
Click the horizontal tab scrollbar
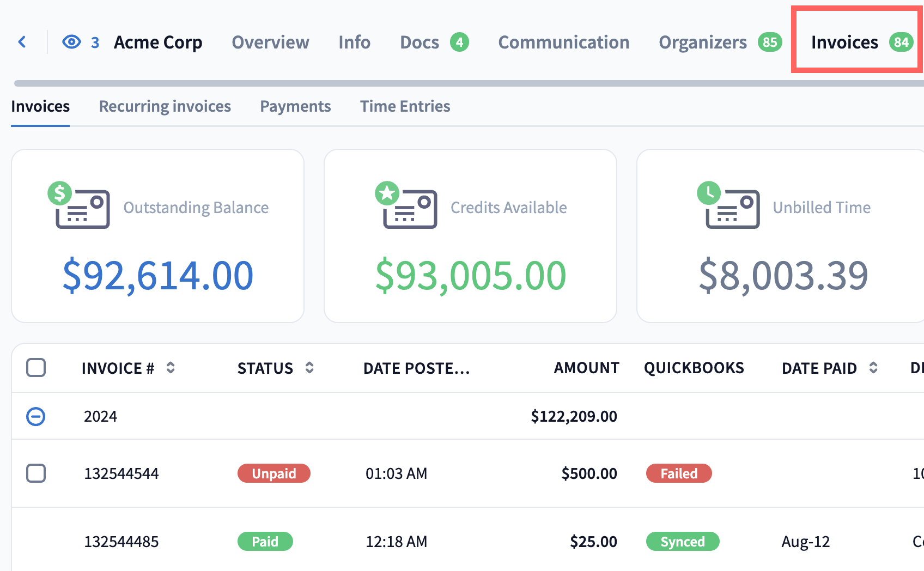(x=469, y=83)
